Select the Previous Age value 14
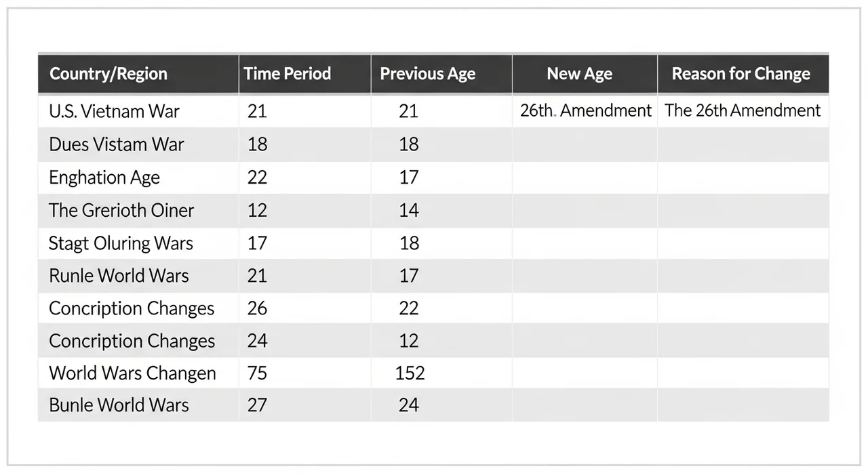 tap(409, 210)
